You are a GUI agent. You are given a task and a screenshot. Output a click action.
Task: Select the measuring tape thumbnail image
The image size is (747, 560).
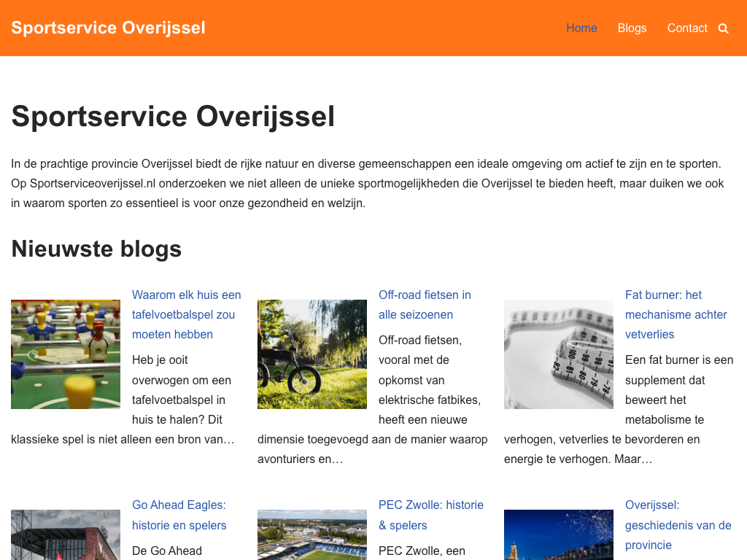[559, 354]
